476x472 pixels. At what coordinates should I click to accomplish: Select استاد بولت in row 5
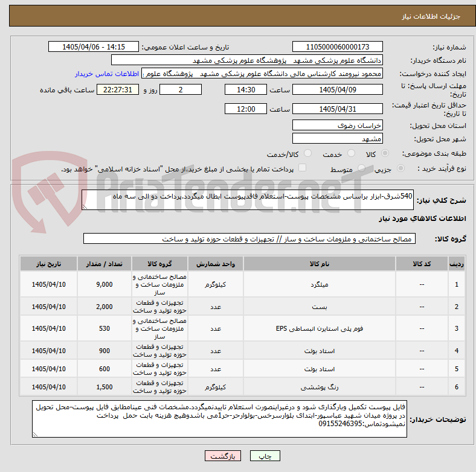320,369
